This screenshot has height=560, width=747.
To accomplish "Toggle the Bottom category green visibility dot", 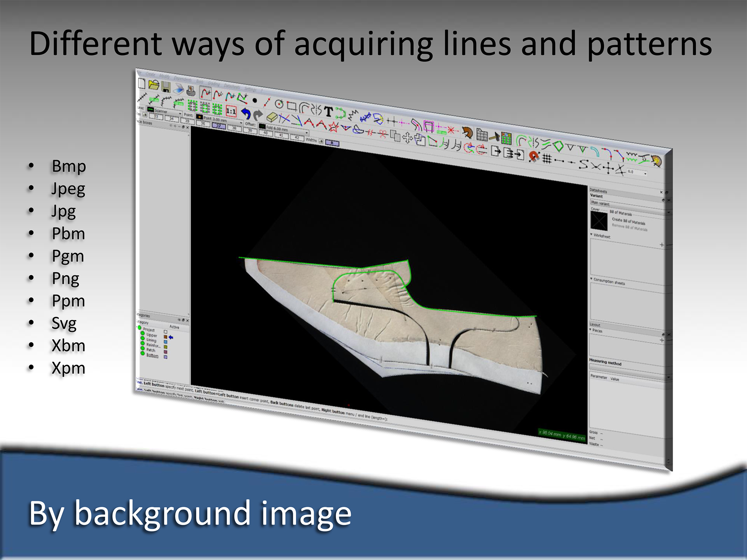I will [142, 353].
